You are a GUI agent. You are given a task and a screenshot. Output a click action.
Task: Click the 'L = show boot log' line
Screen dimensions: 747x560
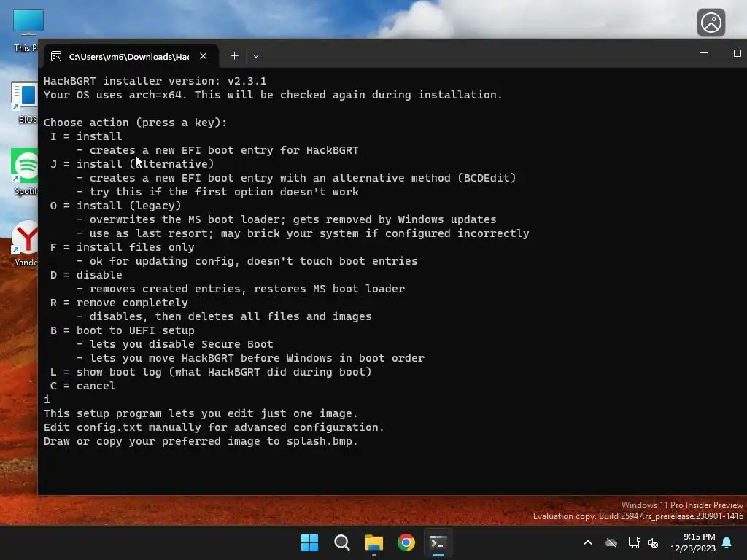(x=211, y=372)
